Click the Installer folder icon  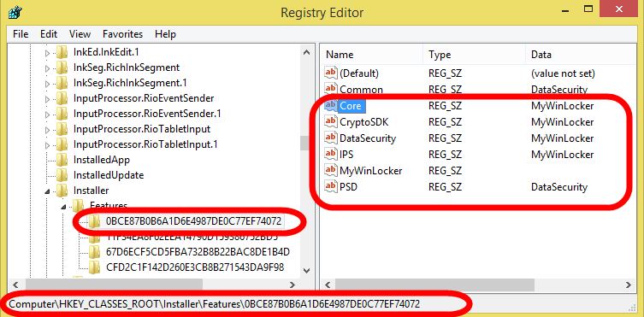click(62, 191)
